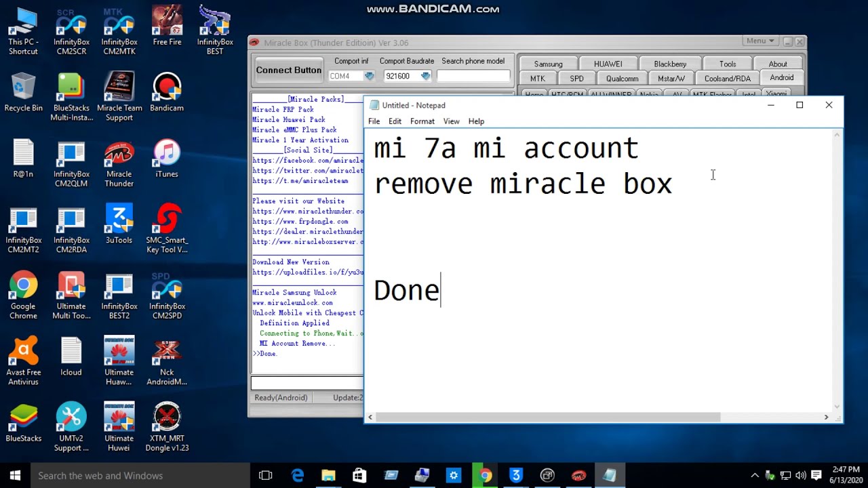Expand Comport Baudrate 921600 dropdown
868x488 pixels.
[x=425, y=76]
